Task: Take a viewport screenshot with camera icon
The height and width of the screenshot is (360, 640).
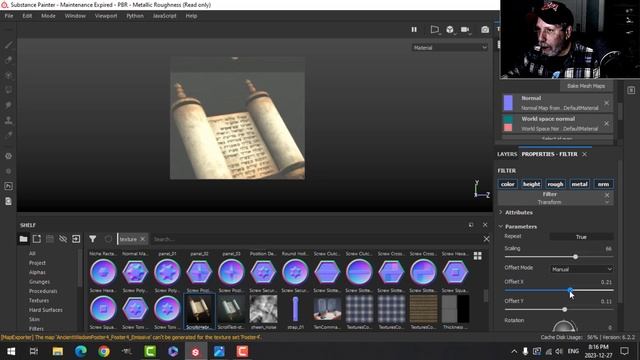Action: [x=485, y=29]
